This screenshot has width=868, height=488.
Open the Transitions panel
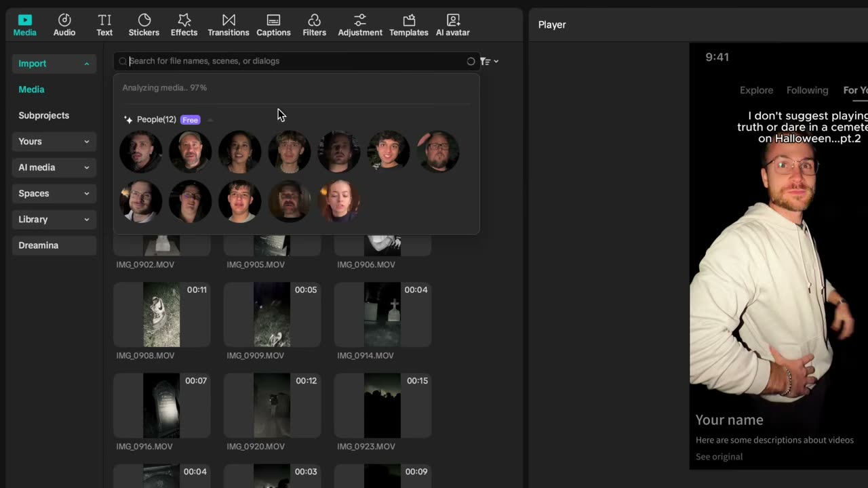(229, 24)
